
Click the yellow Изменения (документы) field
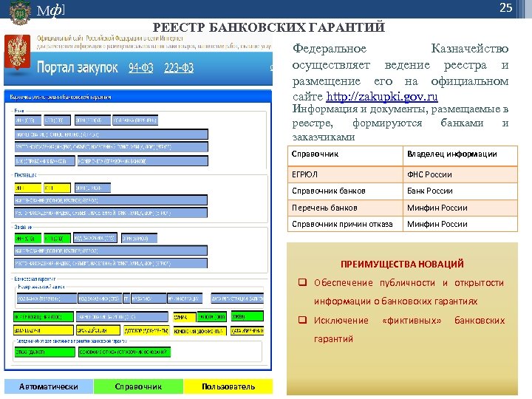(x=199, y=330)
